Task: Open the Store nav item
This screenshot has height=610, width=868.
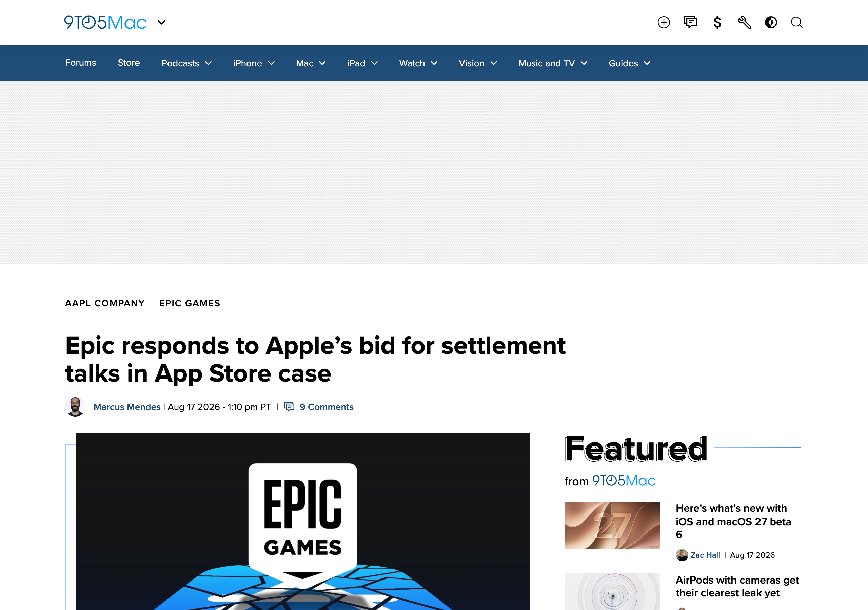Action: [x=129, y=63]
